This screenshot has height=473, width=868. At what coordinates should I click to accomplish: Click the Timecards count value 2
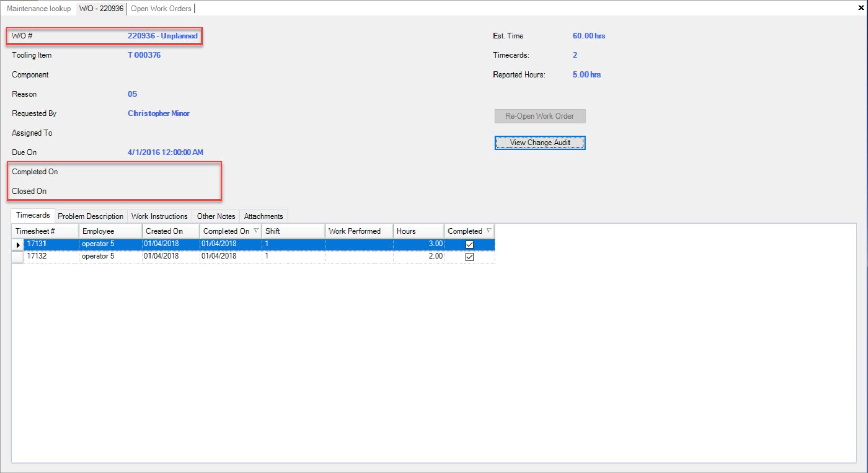(x=575, y=55)
